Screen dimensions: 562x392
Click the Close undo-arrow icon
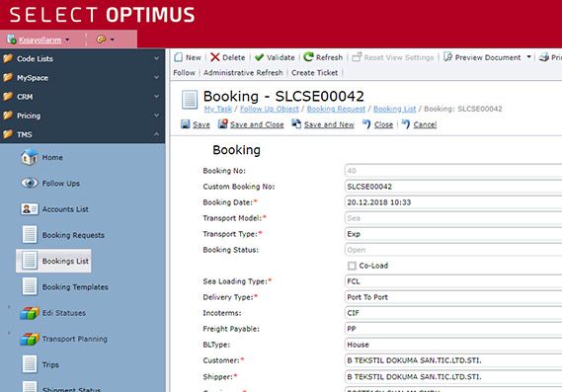coord(366,124)
